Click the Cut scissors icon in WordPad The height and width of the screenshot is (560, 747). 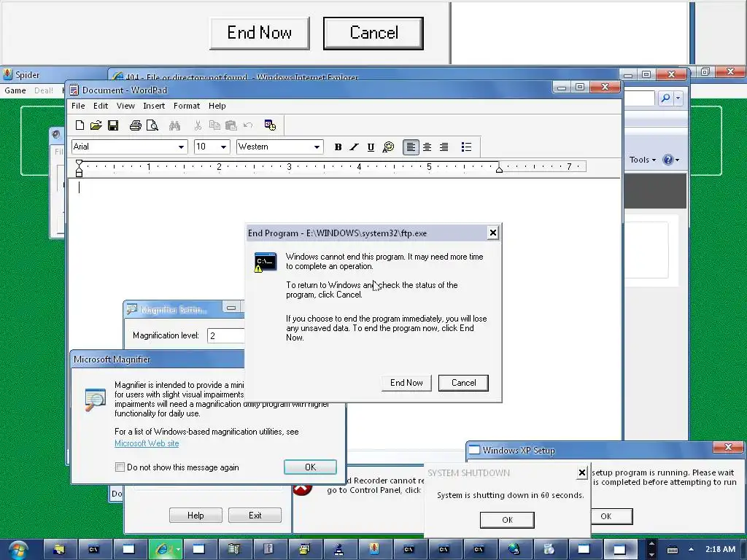pyautogui.click(x=198, y=125)
